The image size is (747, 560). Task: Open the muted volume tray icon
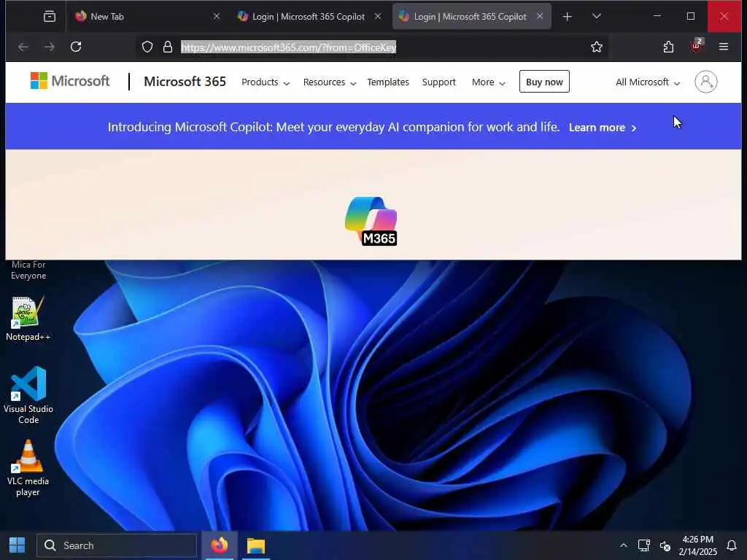click(665, 545)
